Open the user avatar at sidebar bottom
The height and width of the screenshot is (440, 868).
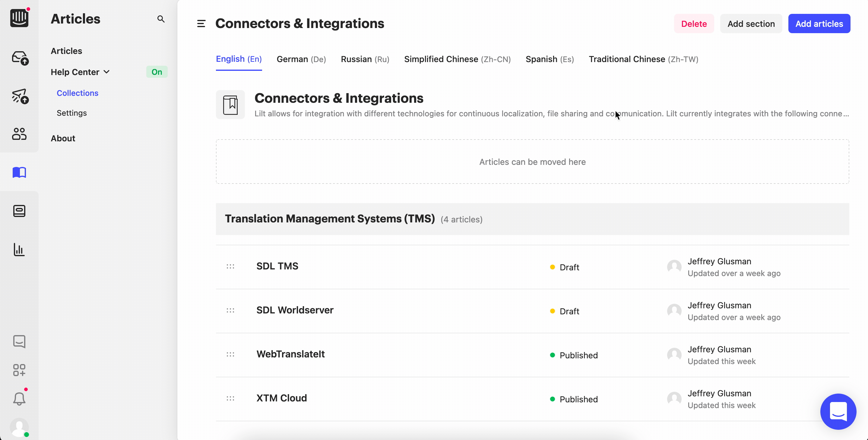tap(19, 427)
